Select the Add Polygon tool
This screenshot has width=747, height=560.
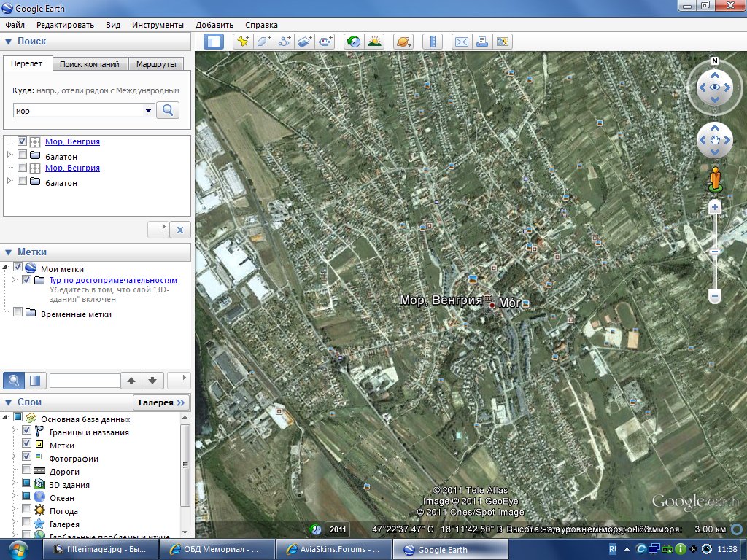[x=263, y=42]
